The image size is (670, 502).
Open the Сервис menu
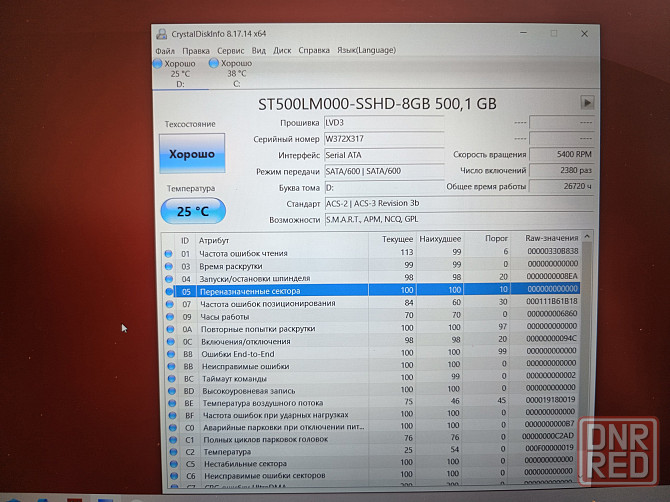pyautogui.click(x=231, y=51)
